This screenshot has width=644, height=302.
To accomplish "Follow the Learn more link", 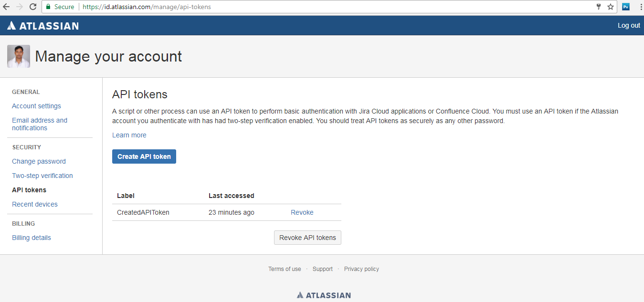I will (x=129, y=135).
